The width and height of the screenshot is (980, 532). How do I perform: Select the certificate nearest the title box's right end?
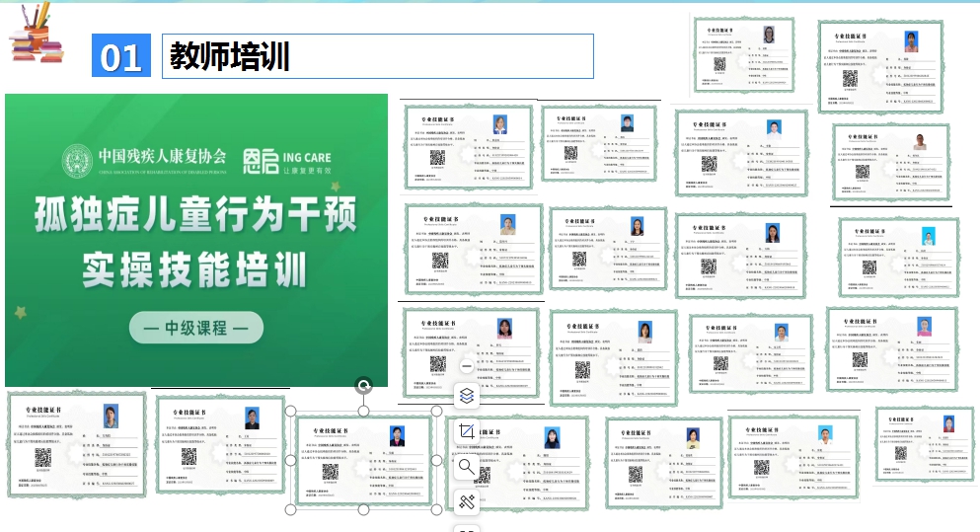pos(744,55)
